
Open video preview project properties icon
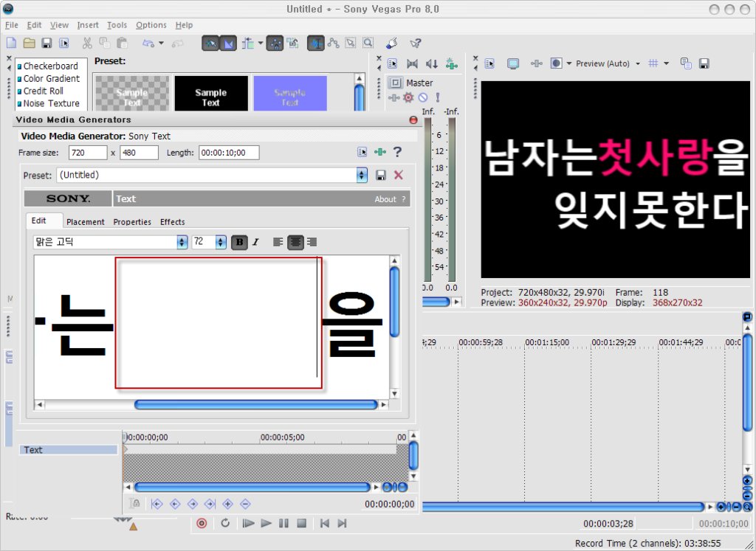[x=490, y=63]
